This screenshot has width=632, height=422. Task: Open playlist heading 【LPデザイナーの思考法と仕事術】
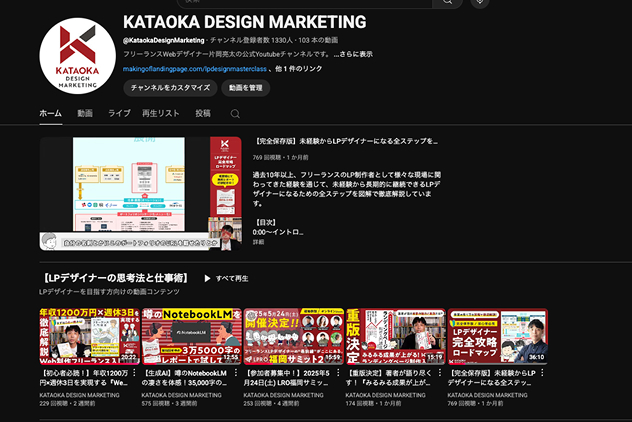tap(114, 278)
